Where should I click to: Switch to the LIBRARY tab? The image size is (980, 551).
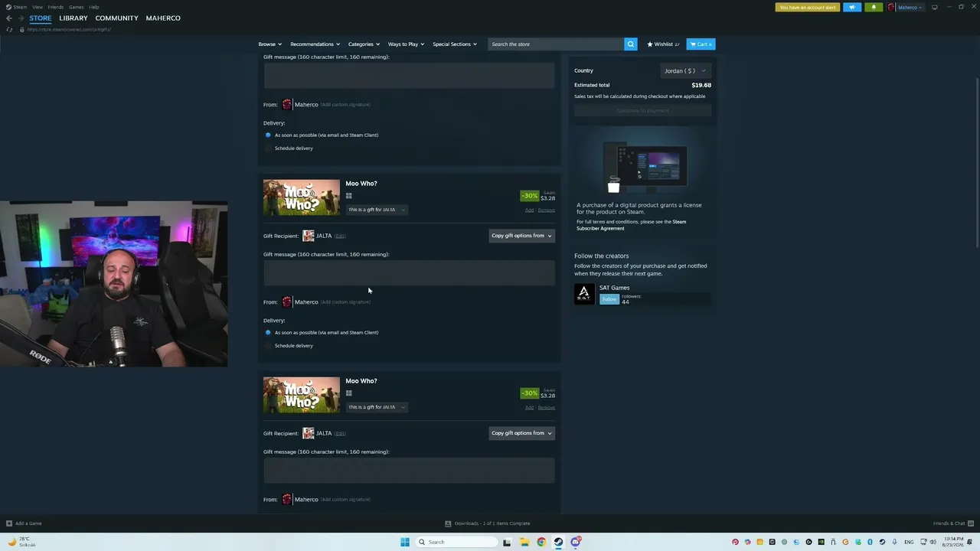point(73,18)
